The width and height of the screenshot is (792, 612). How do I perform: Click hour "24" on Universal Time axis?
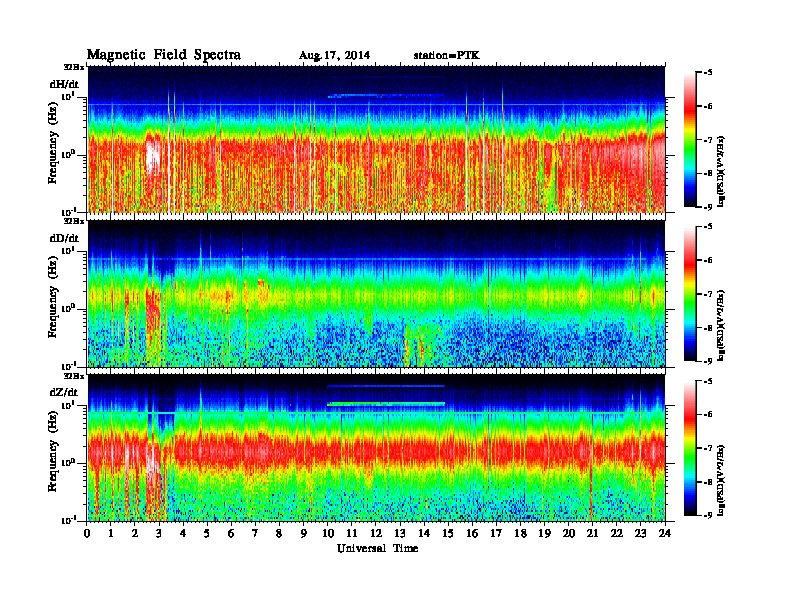665,533
